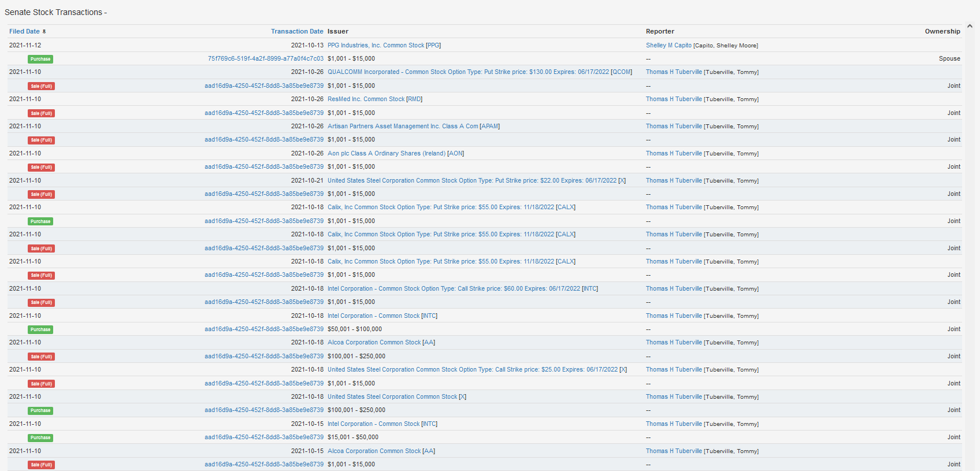
Task: Open transaction ID 75f769c6-519f-4a2f-8999-a77a0f4c7c03
Action: coord(266,58)
